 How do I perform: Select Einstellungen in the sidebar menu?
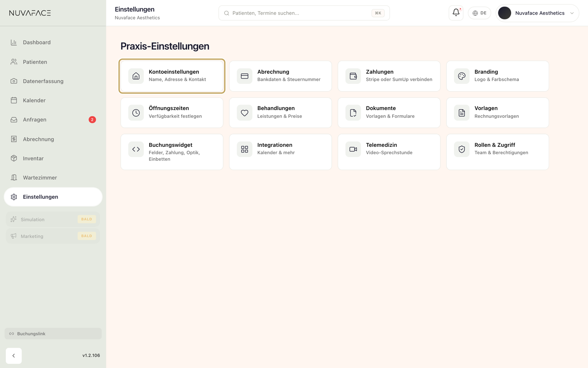tap(53, 197)
